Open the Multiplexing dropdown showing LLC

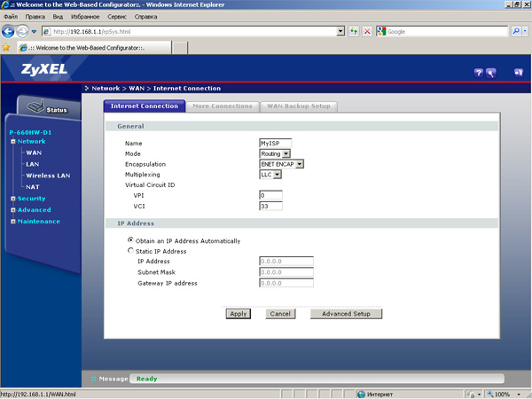tap(270, 175)
